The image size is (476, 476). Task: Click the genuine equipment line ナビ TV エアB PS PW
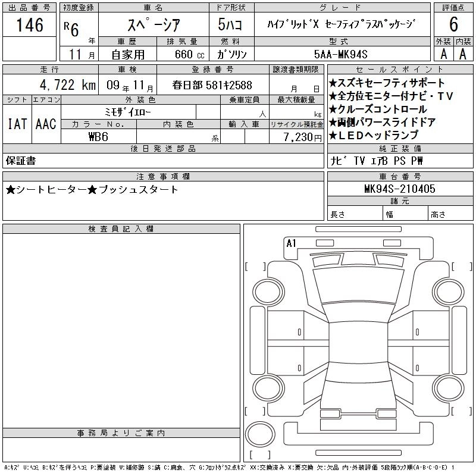coord(377,161)
